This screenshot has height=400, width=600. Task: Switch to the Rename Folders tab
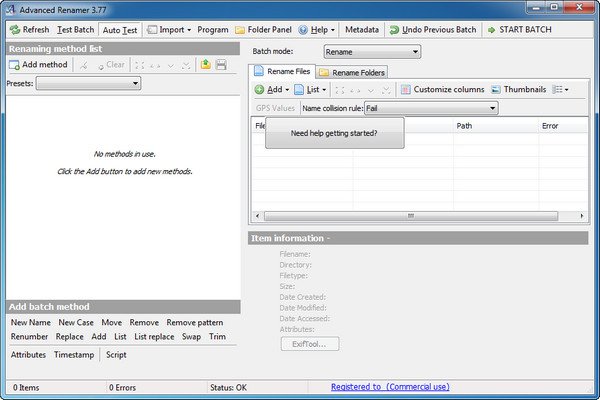(x=352, y=72)
